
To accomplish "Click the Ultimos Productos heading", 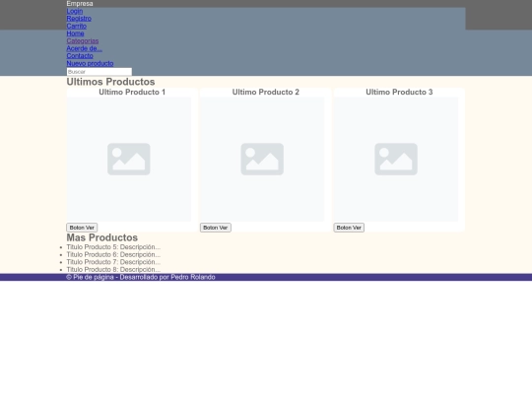I will pos(110,82).
